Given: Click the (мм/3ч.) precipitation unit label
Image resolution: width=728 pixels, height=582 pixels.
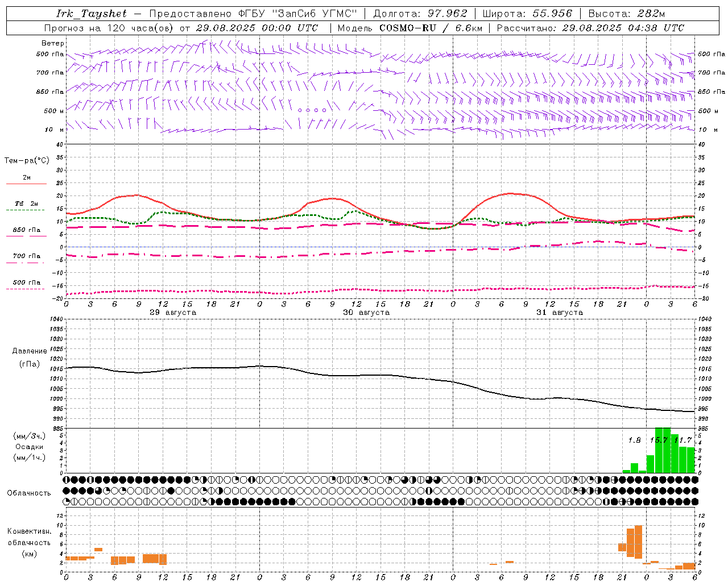Looking at the screenshot, I should point(30,436).
